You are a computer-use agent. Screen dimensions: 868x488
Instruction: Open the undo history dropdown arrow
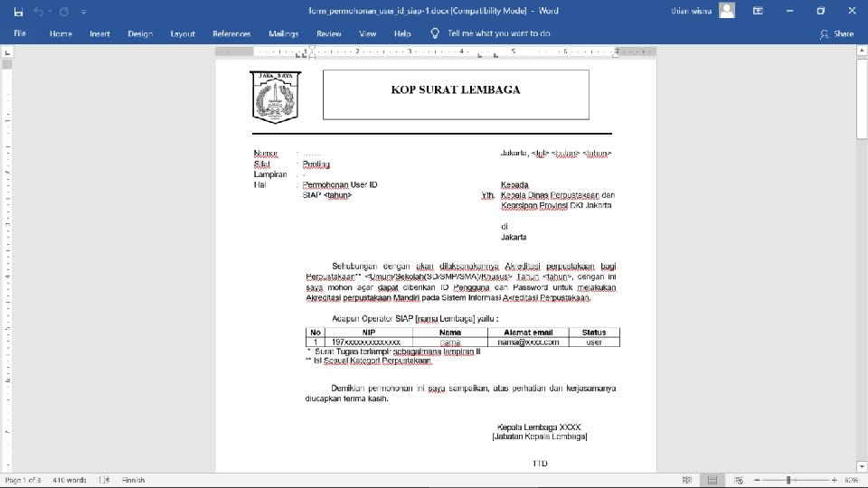(50, 11)
